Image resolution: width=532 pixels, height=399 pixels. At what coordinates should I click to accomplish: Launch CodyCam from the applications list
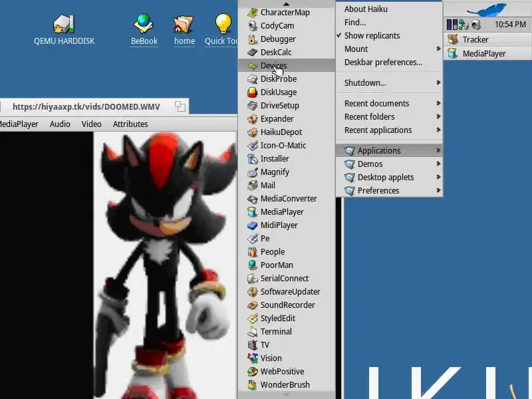coord(253,26)
